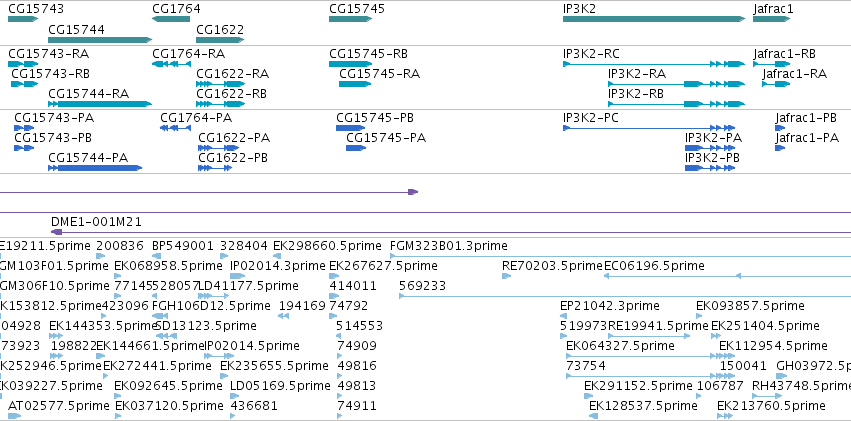Click the IP02014.5prime EST label
The height and width of the screenshot is (421, 851).
(x=252, y=346)
